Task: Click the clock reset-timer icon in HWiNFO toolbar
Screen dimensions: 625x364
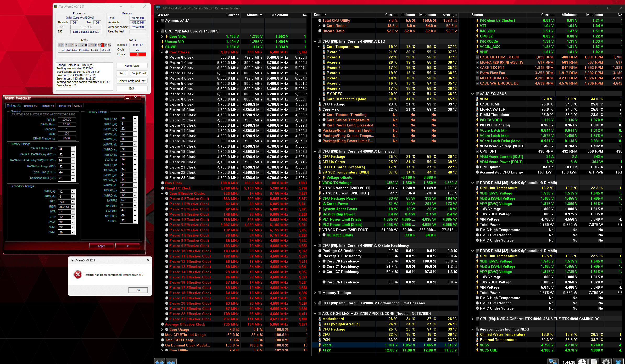Action: (582, 361)
